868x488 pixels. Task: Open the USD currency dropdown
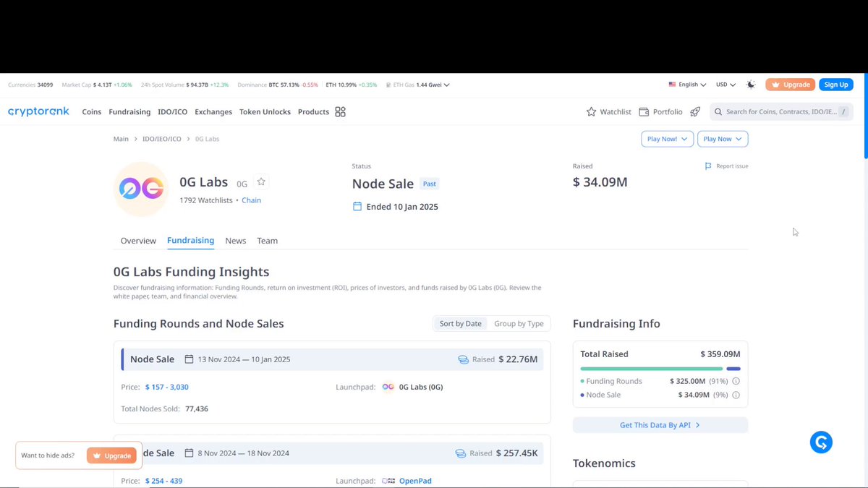pyautogui.click(x=726, y=85)
